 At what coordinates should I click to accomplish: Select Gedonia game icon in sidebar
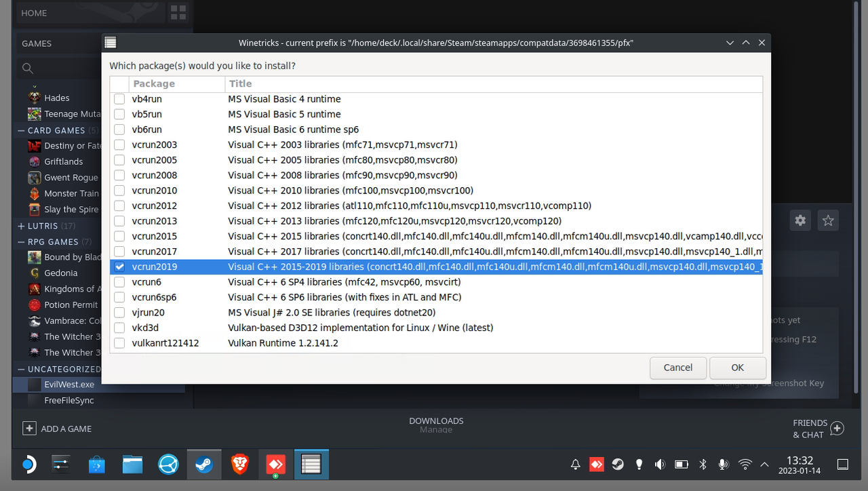(34, 273)
